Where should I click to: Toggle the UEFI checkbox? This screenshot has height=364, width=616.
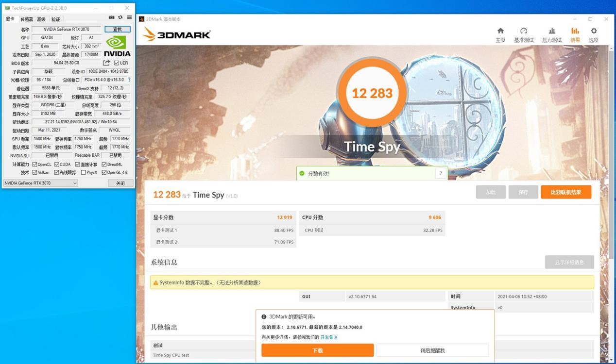point(116,63)
